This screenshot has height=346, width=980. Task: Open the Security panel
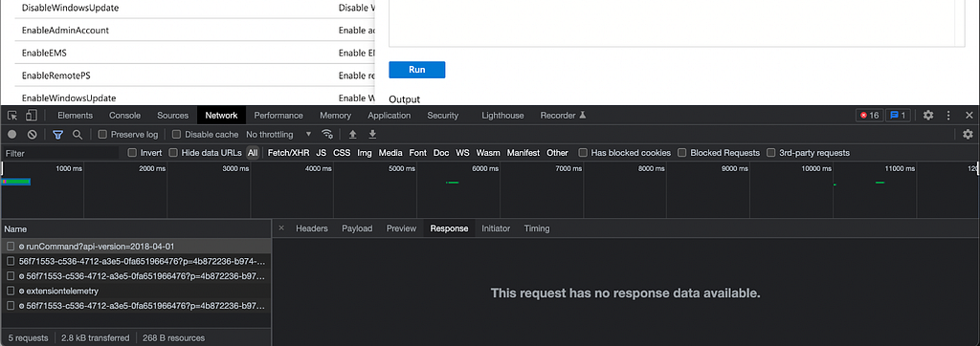pyautogui.click(x=442, y=116)
